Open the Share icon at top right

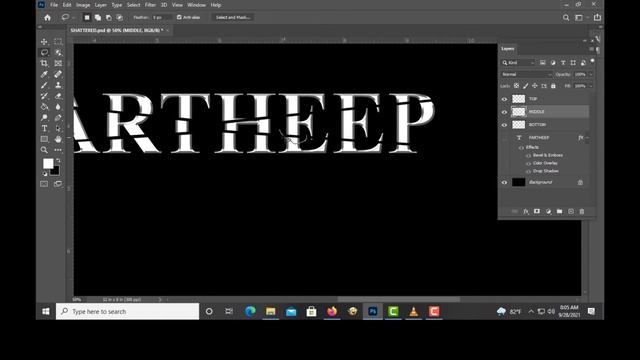597,18
